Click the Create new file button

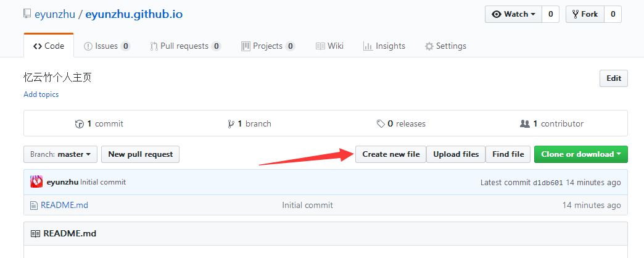pos(390,154)
